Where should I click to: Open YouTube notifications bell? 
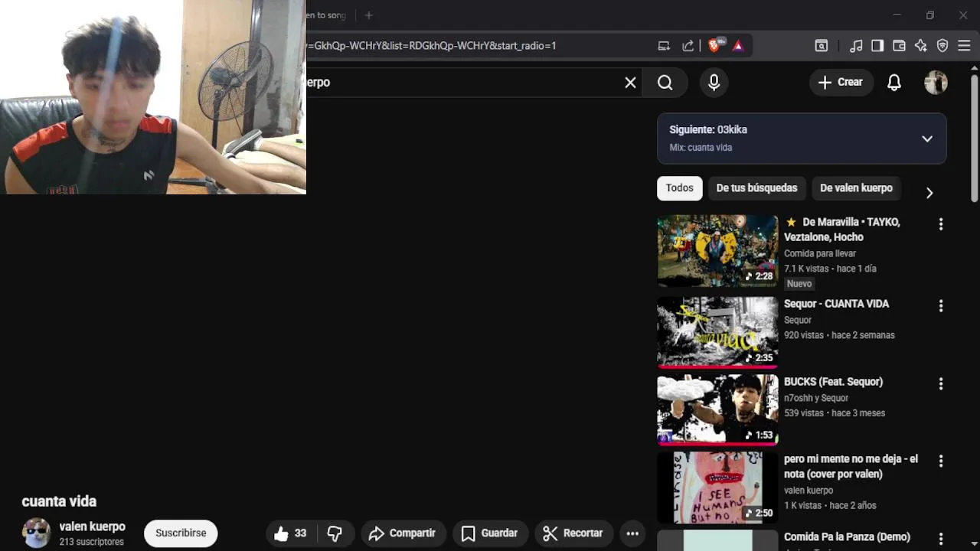point(894,83)
